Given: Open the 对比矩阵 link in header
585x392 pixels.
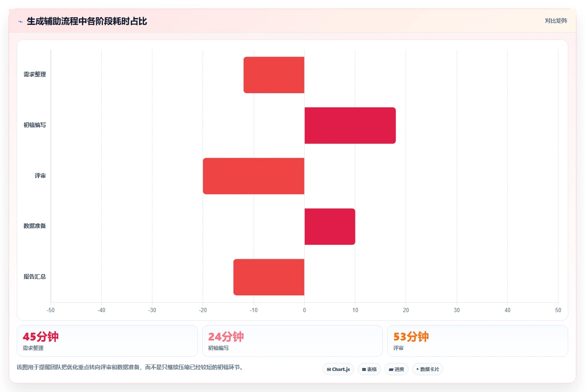Looking at the screenshot, I should tap(556, 21).
